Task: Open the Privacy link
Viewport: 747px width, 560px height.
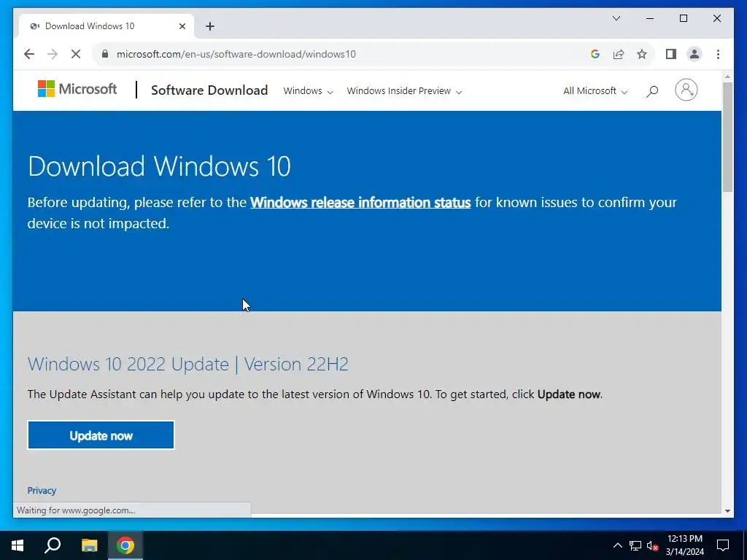Action: pyautogui.click(x=42, y=491)
